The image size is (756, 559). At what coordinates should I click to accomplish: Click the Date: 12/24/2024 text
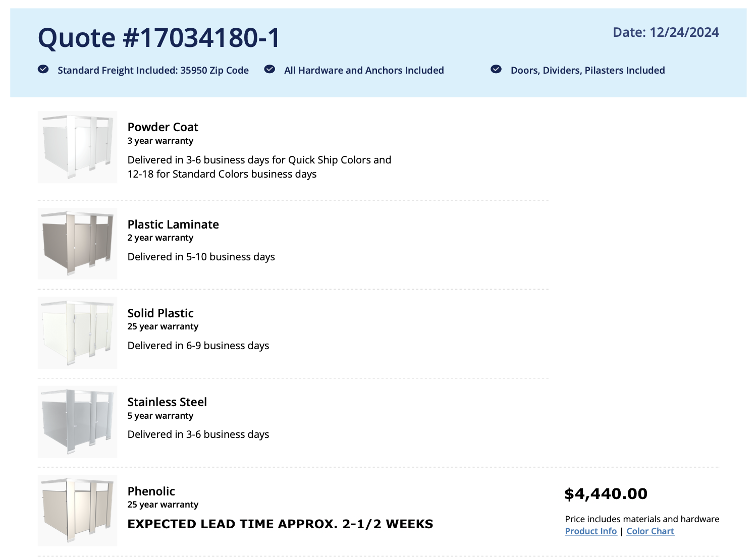pyautogui.click(x=666, y=32)
